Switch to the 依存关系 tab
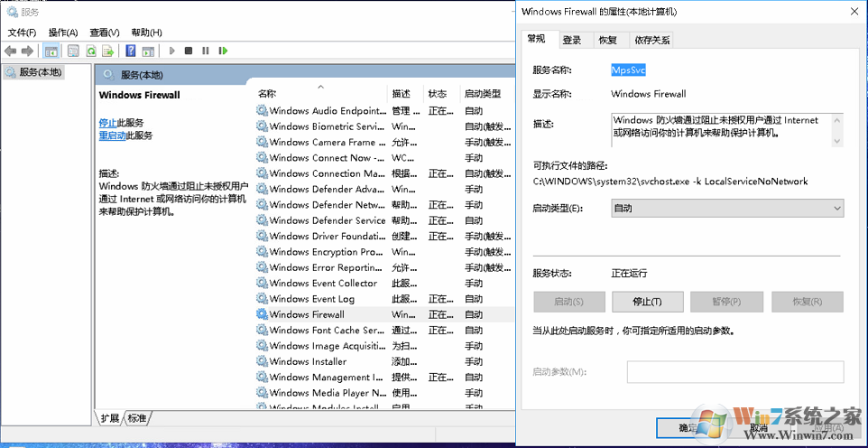This screenshot has height=448, width=868. pos(652,40)
